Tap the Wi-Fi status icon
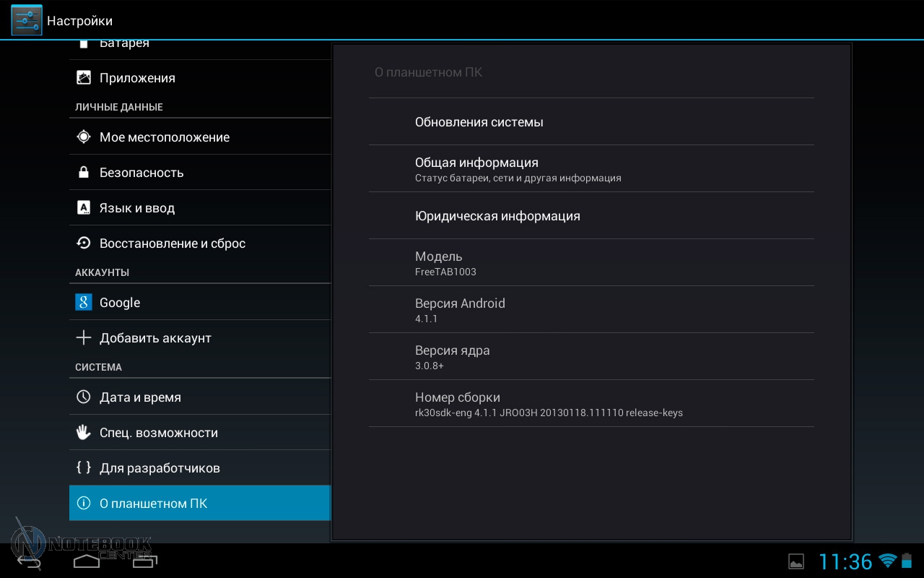Viewport: 924px width, 578px height. [887, 561]
